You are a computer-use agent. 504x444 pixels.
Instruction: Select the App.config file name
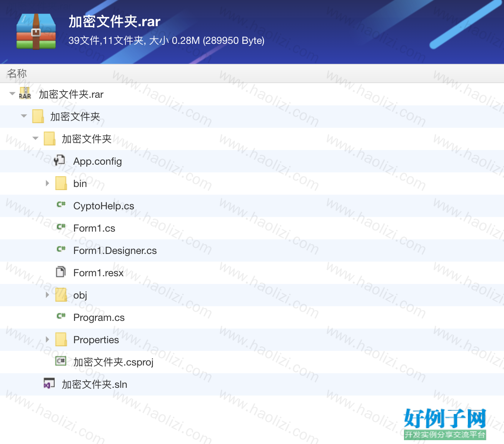98,161
